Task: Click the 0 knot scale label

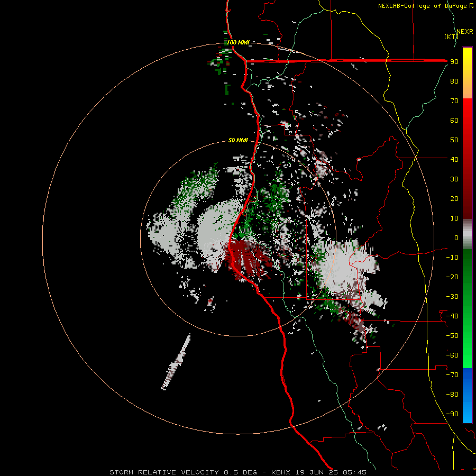Action: click(x=456, y=238)
